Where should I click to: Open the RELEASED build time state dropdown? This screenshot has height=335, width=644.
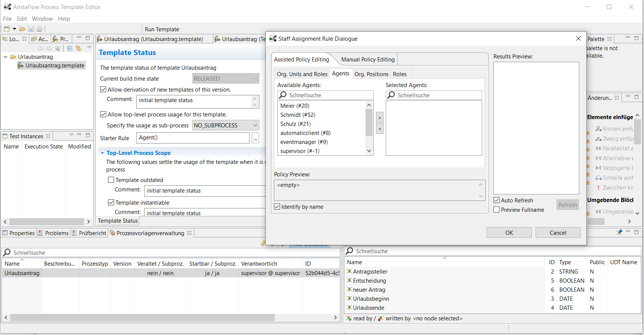pos(226,79)
